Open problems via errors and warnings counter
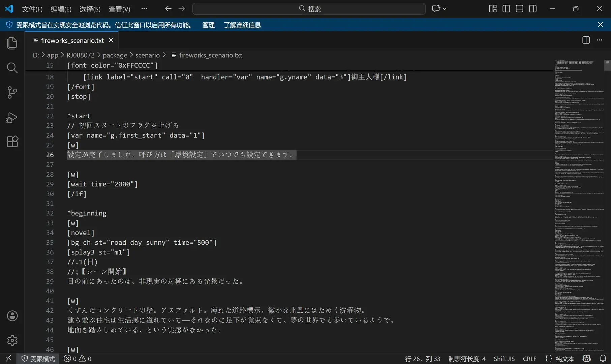The width and height of the screenshot is (611, 364). coord(78,359)
